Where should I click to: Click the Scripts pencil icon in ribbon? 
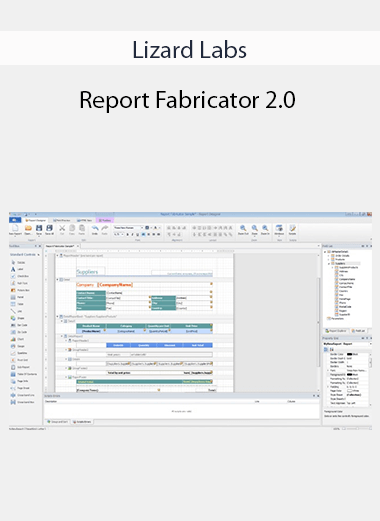[292, 228]
